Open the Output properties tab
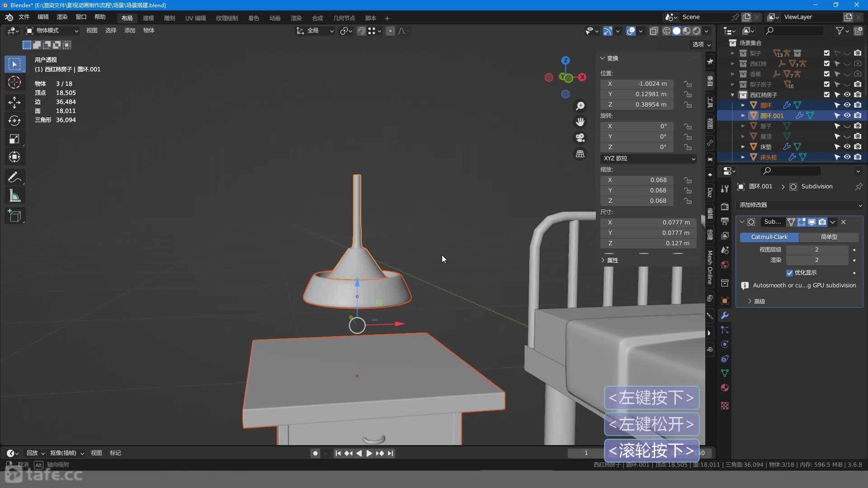The image size is (868, 488). [x=725, y=221]
